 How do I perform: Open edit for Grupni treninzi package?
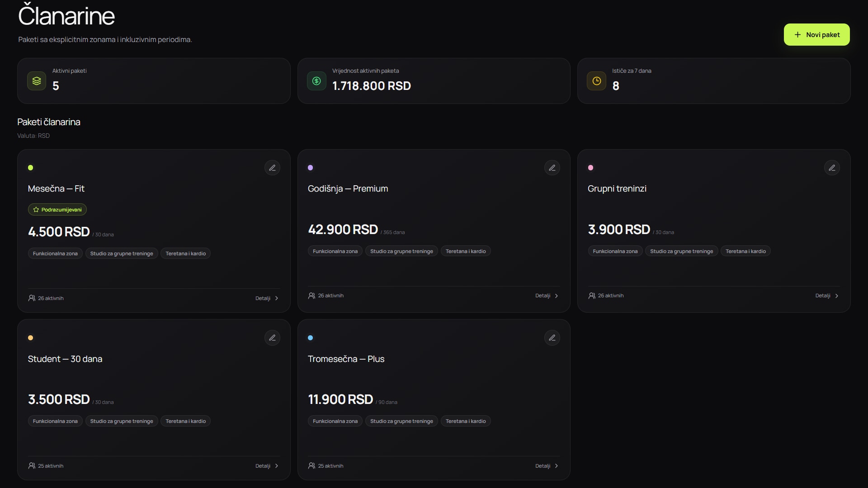[832, 168]
